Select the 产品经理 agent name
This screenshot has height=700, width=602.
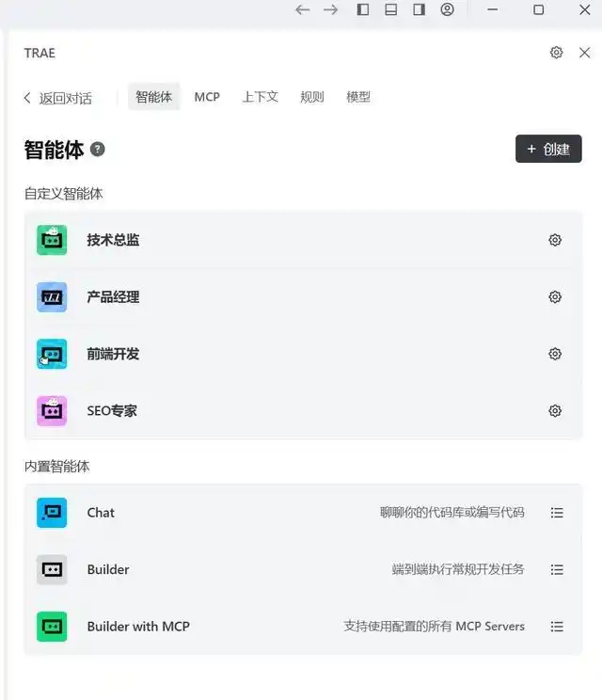(113, 297)
